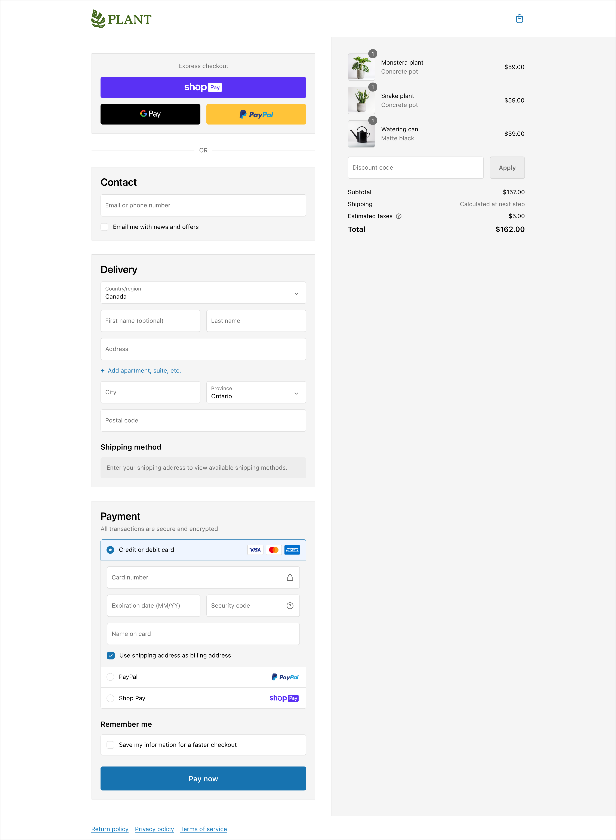Viewport: 616px width, 840px height.
Task: Open the shopping bag cart icon
Action: point(519,19)
